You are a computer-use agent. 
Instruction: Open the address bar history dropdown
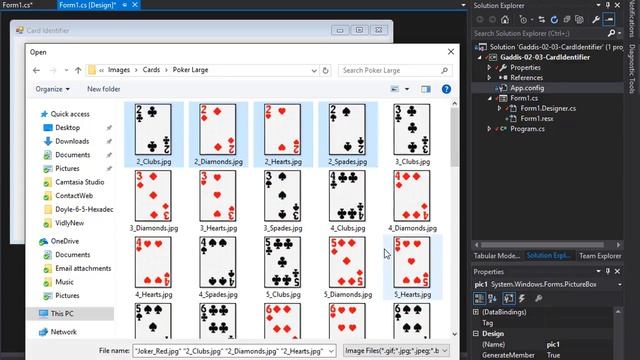[x=314, y=70]
